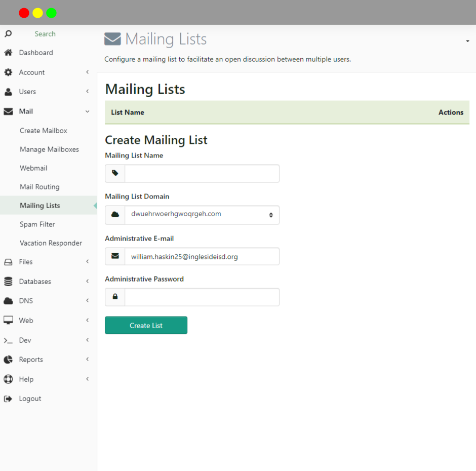Click the Account gear icon
The image size is (476, 471).
point(8,72)
